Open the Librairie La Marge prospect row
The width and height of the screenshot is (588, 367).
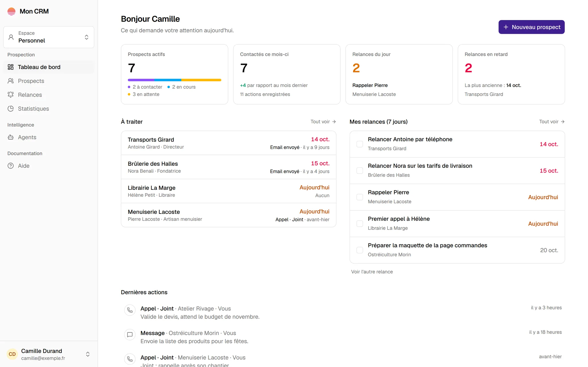[228, 191]
